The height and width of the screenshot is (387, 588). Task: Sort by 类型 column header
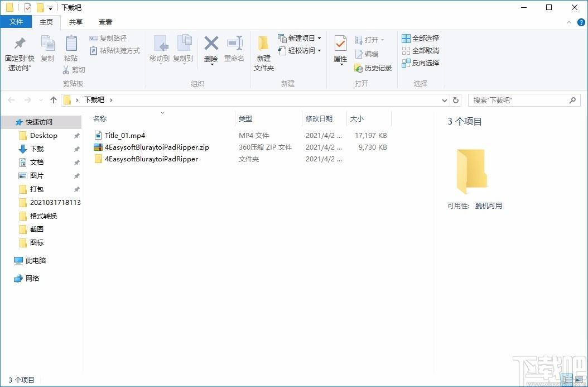pos(245,118)
